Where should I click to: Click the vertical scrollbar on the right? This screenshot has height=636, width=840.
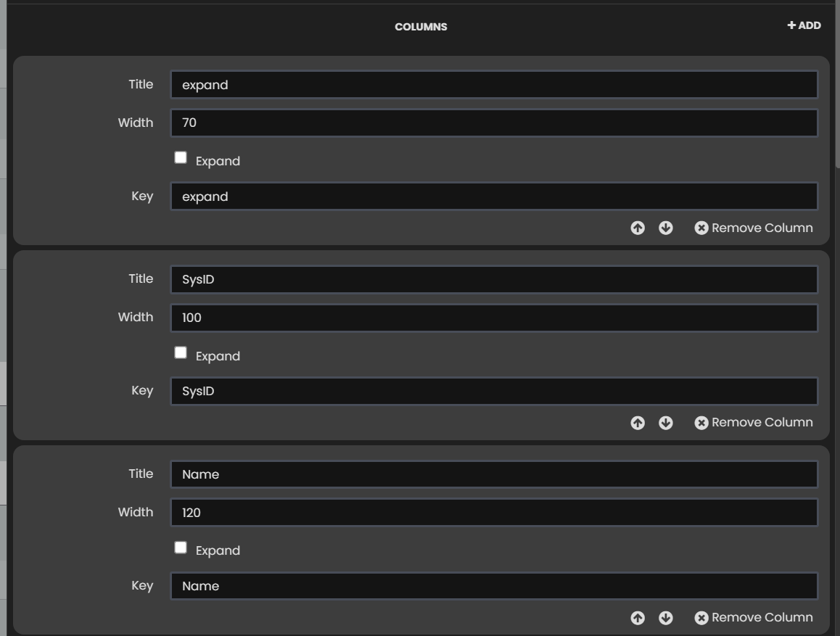[837, 87]
